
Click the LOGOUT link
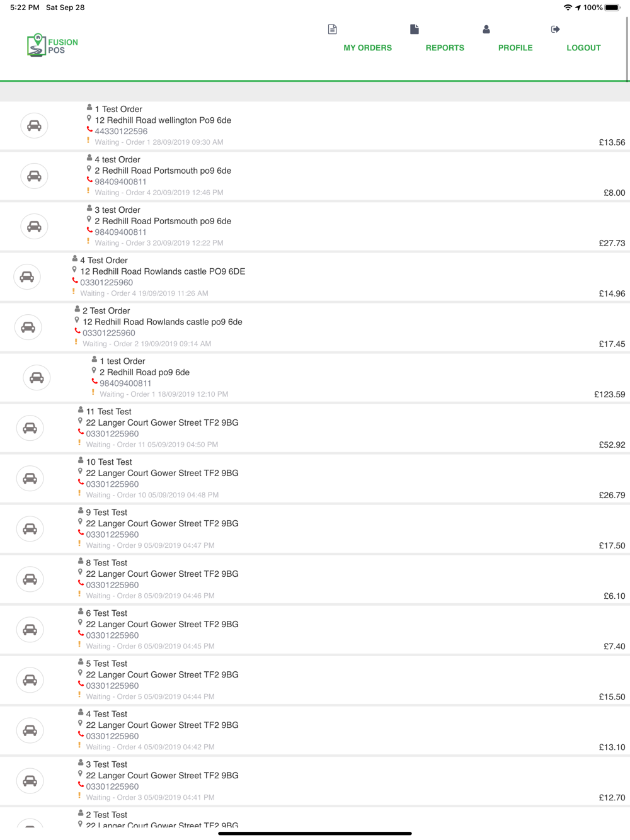click(x=583, y=48)
